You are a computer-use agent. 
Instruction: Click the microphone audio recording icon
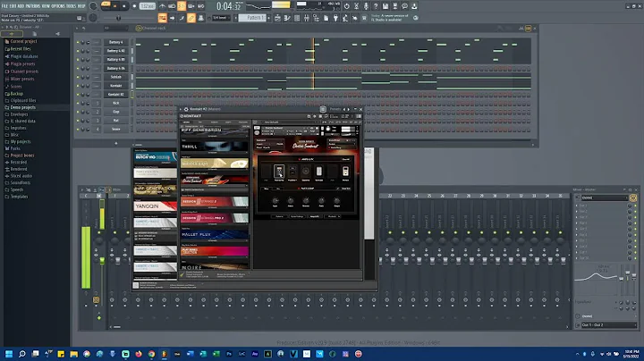tap(366, 6)
